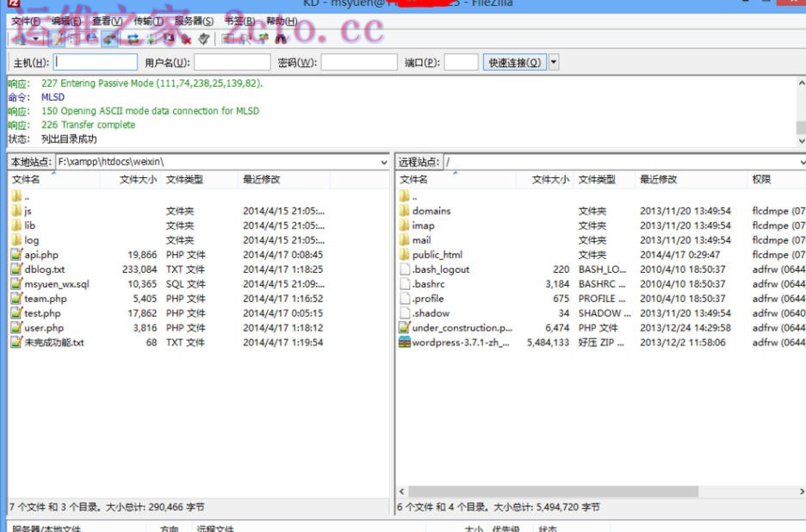Image resolution: width=806 pixels, height=532 pixels.
Task: Select the msyuen_wx.sql file icon
Action: [x=16, y=284]
